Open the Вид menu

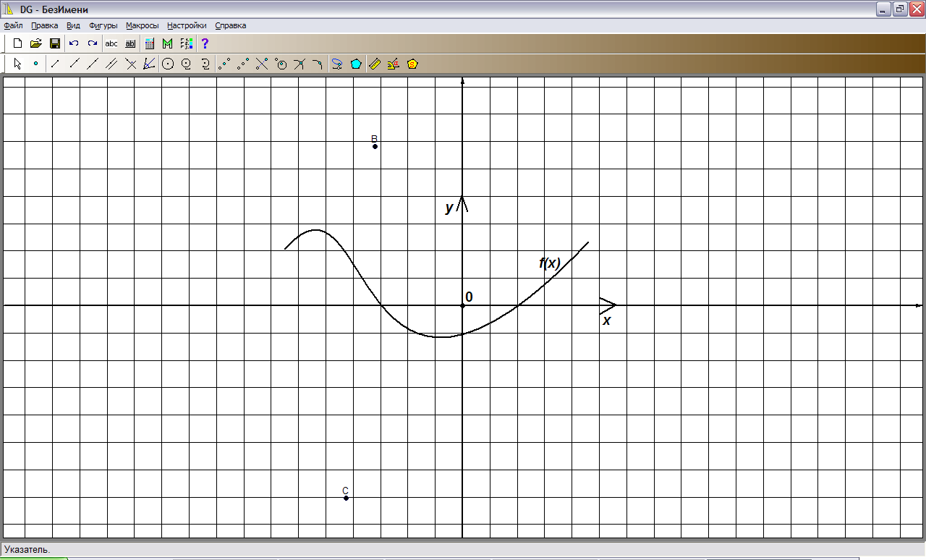click(73, 25)
